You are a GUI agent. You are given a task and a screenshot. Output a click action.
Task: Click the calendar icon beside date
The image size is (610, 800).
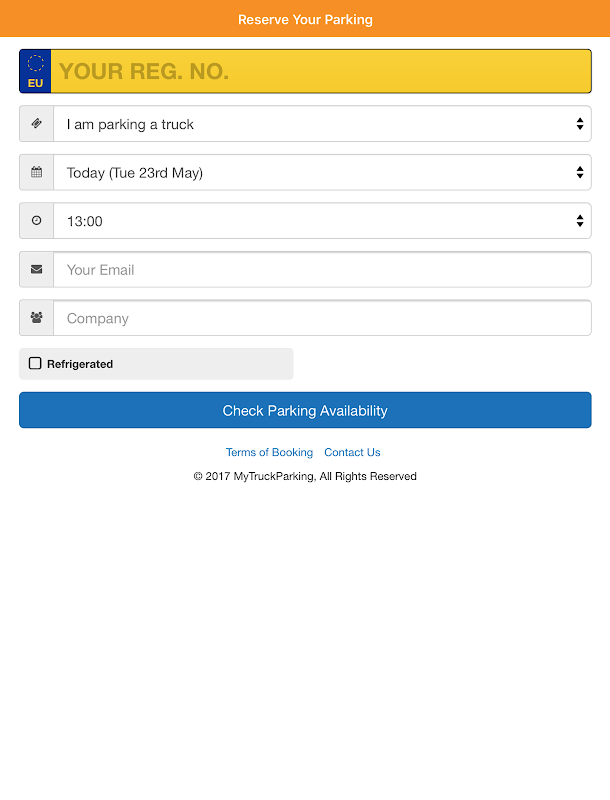[x=37, y=172]
